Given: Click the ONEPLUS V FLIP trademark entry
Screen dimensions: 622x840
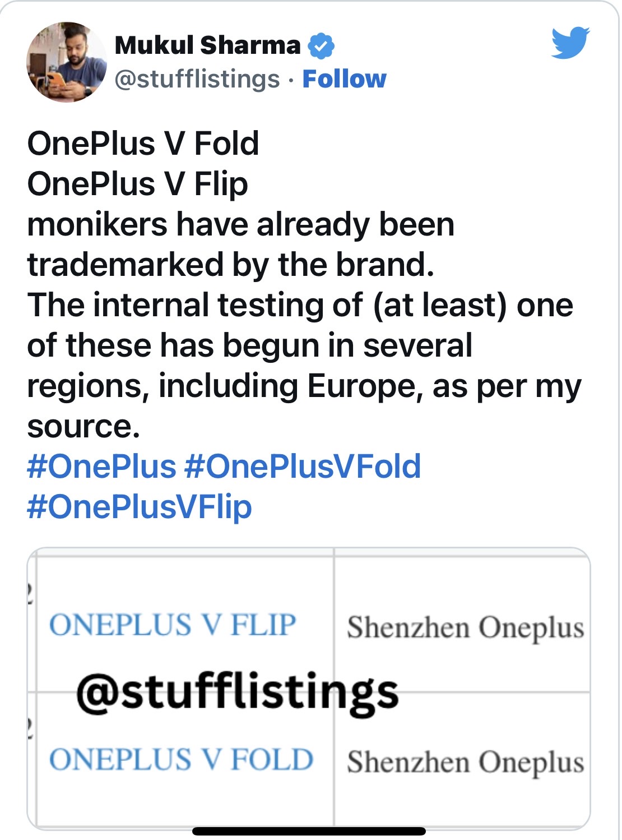Looking at the screenshot, I should point(173,625).
